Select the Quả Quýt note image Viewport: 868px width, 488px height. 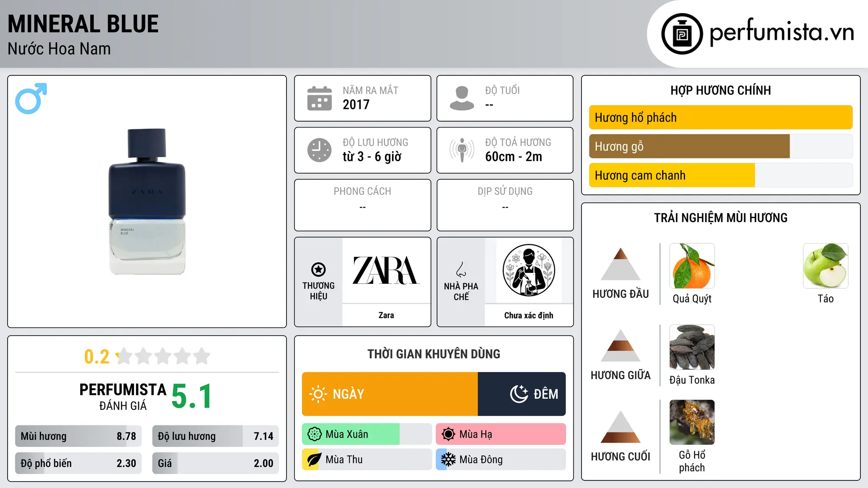692,266
